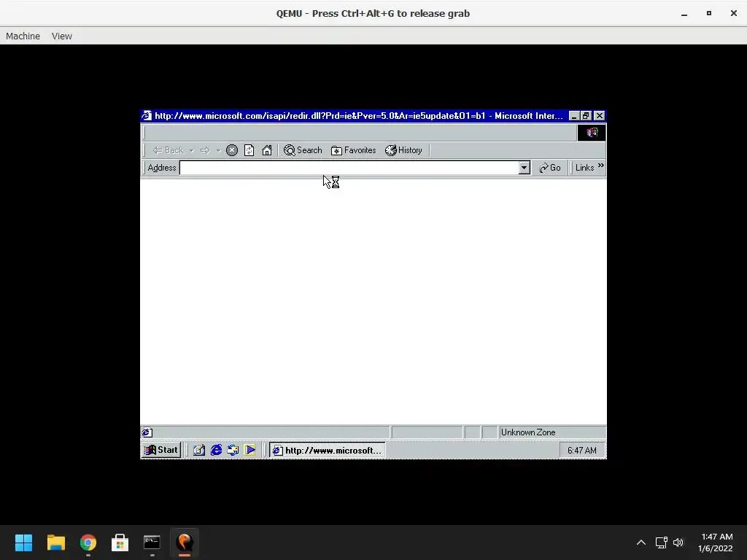Close the QEMU window
The width and height of the screenshot is (747, 560).
(x=734, y=13)
